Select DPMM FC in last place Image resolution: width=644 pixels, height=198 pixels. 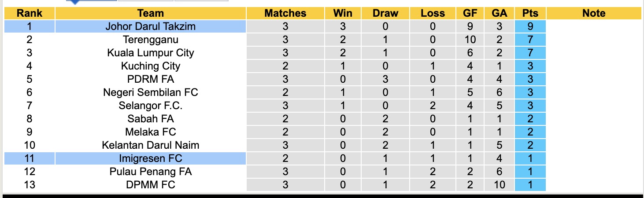pos(150,185)
